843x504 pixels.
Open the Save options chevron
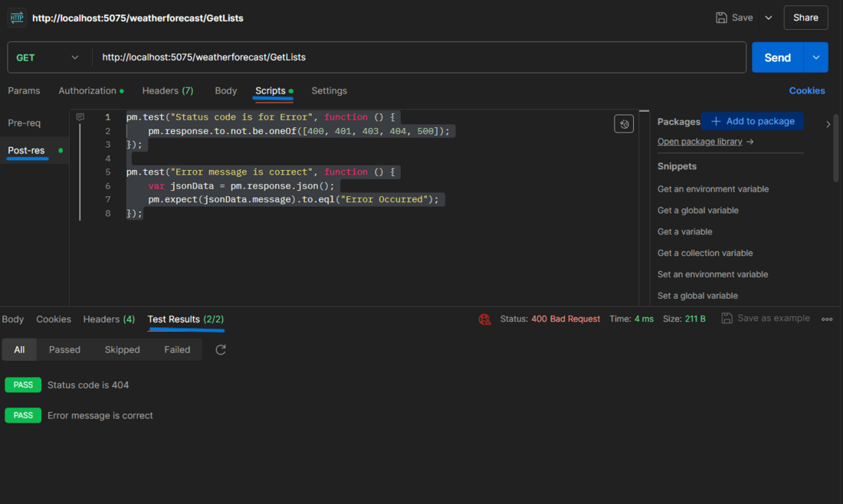click(x=769, y=18)
